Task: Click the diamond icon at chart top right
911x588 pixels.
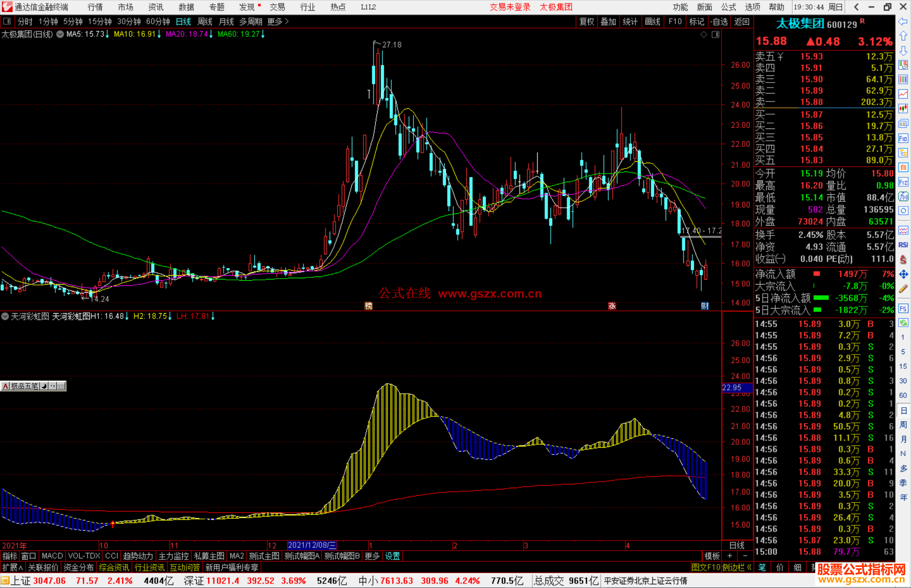Action: click(x=704, y=35)
